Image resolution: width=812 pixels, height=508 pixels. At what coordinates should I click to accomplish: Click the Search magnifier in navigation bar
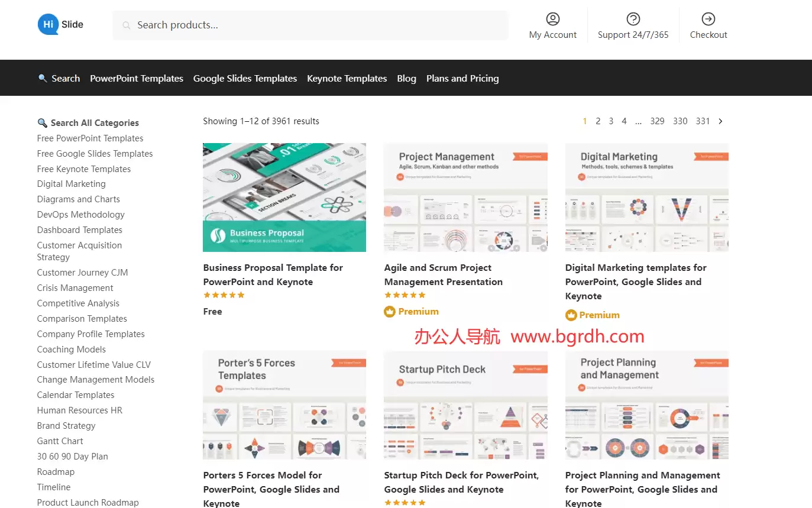[43, 78]
